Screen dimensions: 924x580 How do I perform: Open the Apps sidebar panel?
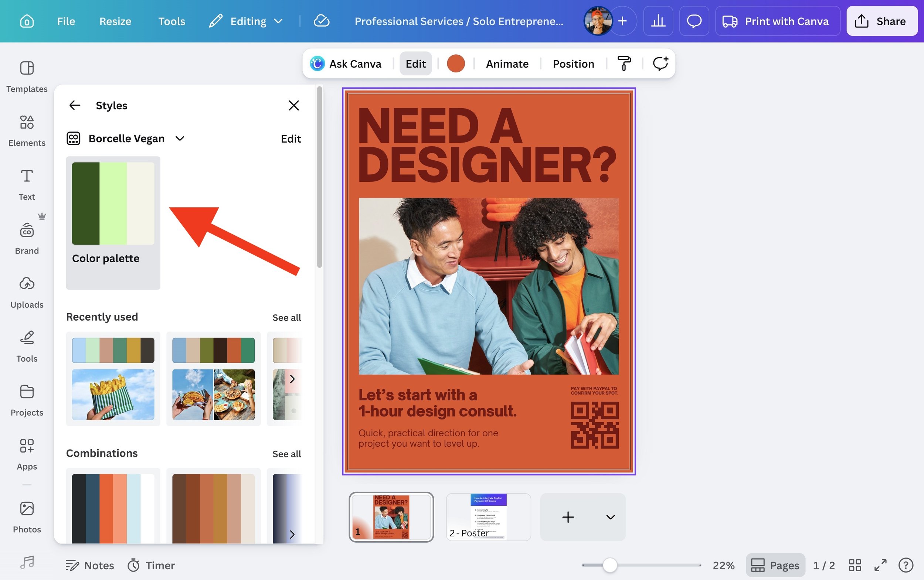tap(27, 454)
